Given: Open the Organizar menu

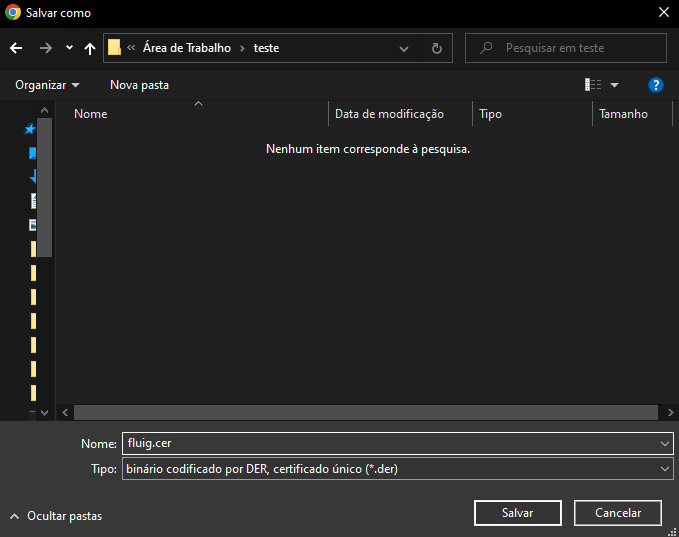Looking at the screenshot, I should tap(47, 85).
